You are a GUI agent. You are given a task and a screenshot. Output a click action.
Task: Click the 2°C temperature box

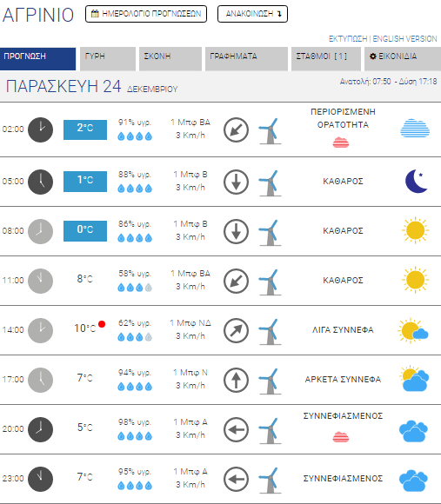point(85,129)
